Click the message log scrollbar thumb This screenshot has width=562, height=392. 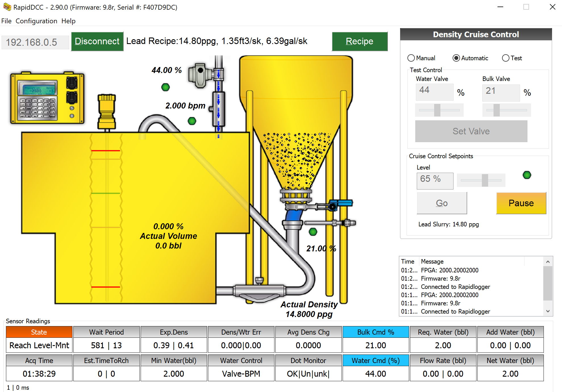[x=548, y=283]
